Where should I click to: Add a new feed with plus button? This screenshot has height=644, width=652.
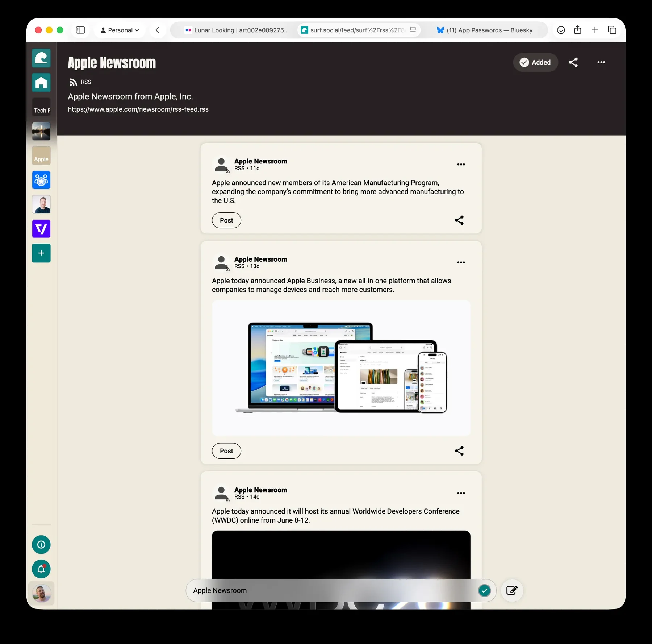tap(41, 253)
